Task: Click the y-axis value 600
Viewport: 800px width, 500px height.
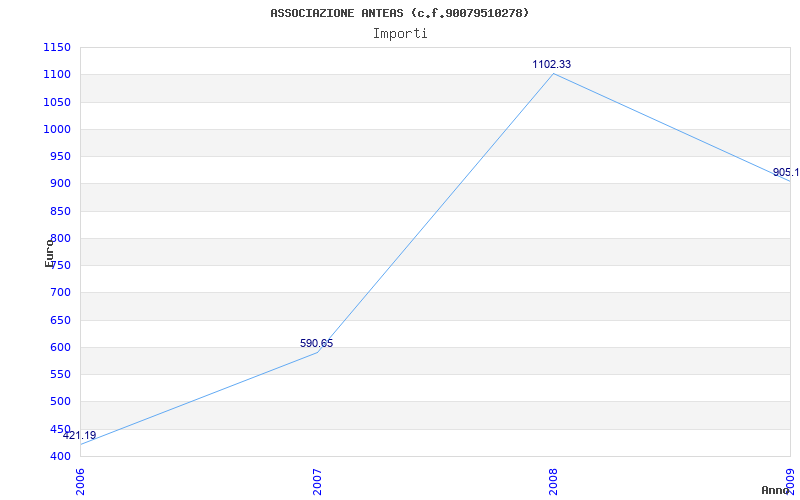Action: (60, 347)
